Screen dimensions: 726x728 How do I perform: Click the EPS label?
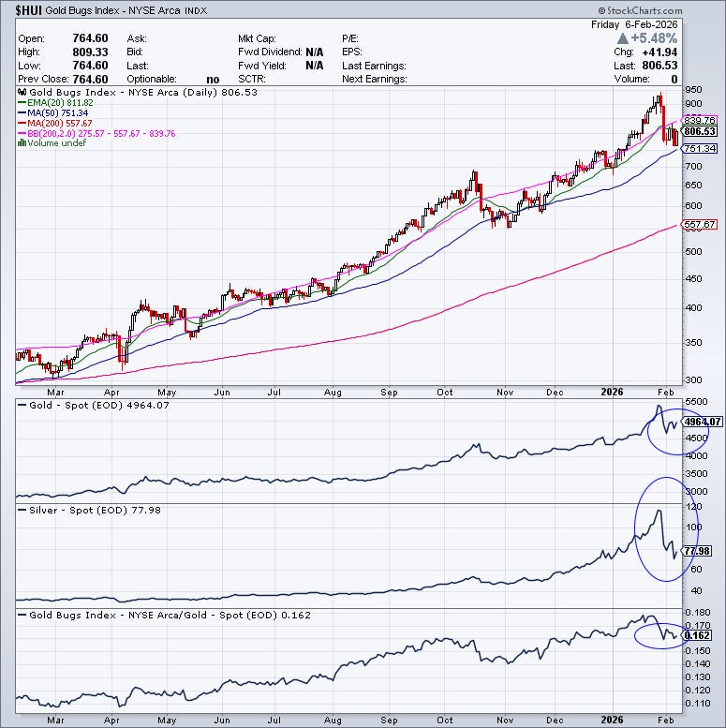coord(352,52)
